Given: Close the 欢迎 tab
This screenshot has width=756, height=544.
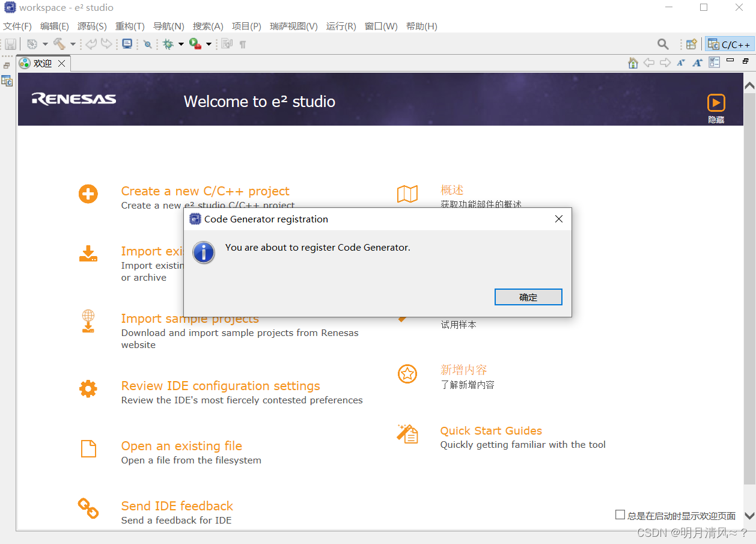Looking at the screenshot, I should point(61,63).
